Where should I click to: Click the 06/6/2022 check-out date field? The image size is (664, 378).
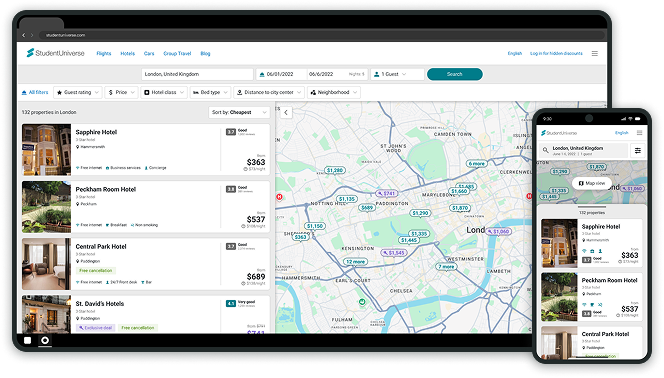pos(336,74)
